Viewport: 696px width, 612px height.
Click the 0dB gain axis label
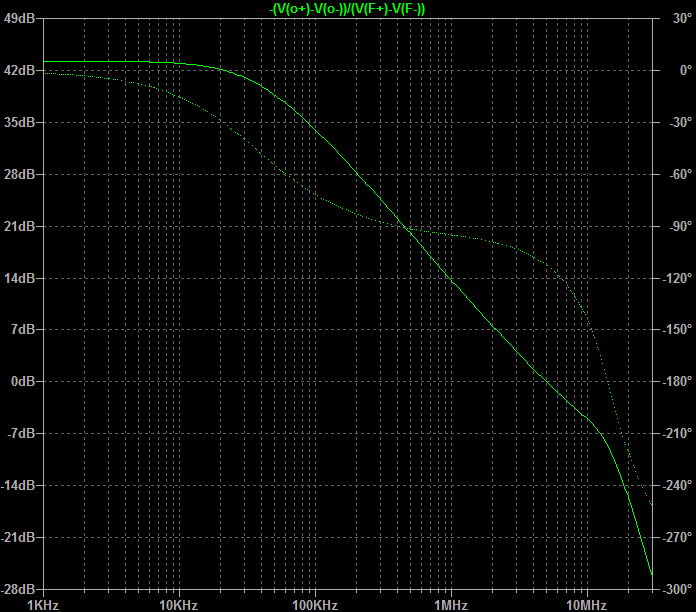(23, 381)
